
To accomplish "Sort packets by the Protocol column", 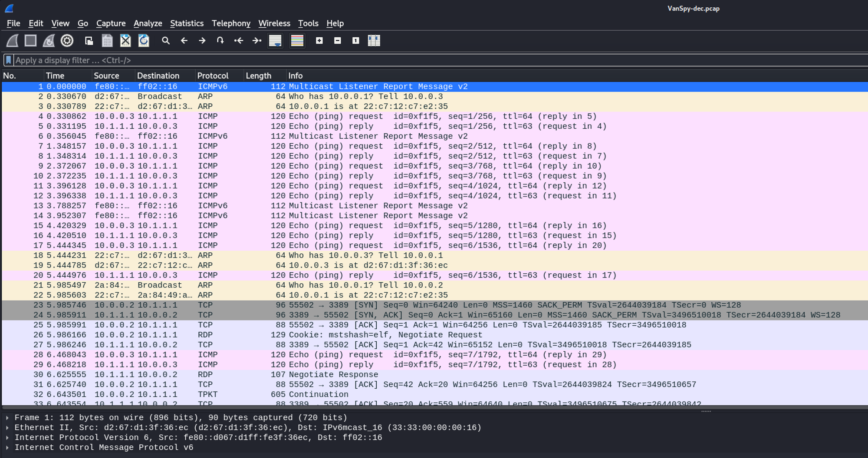I will tap(213, 76).
